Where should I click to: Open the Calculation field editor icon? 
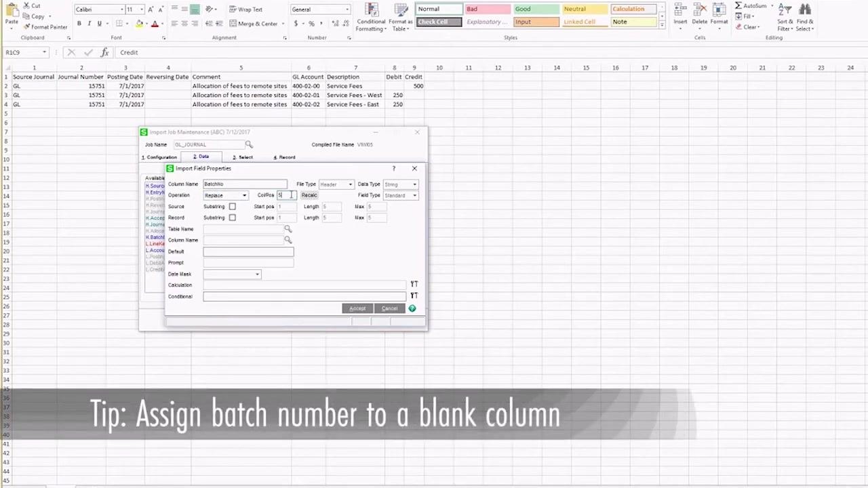(x=414, y=285)
